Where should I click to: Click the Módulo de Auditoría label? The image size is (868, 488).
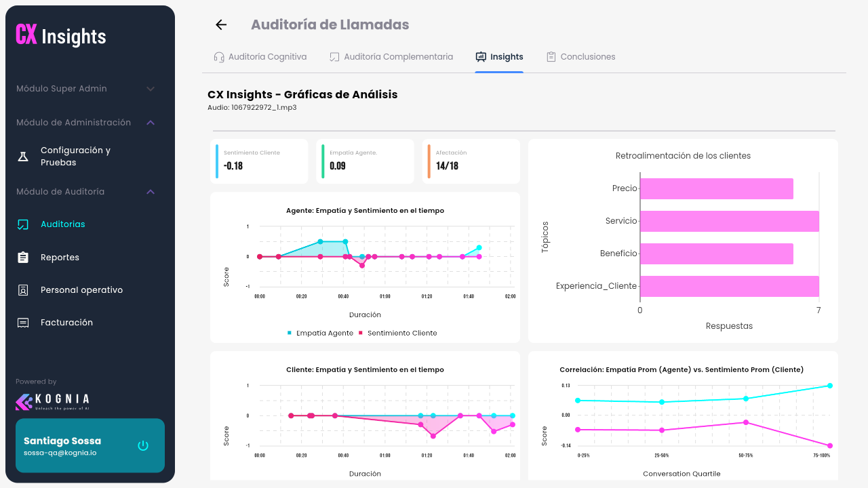point(60,192)
